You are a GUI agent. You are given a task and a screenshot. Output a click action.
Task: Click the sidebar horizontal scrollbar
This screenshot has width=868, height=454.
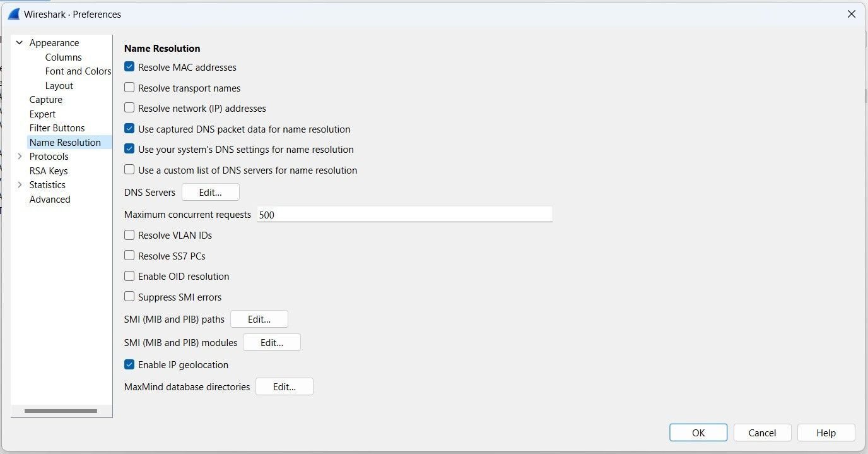(61, 411)
